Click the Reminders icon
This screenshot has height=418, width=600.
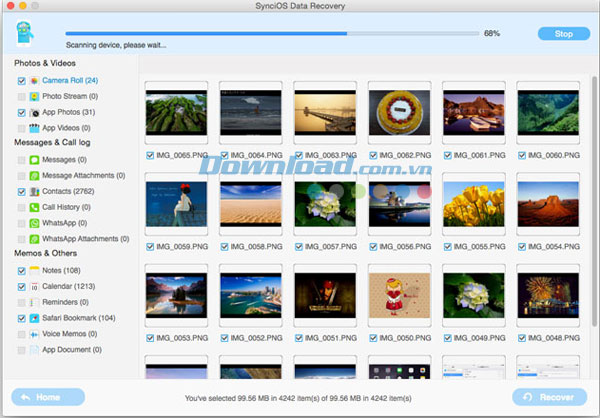pyautogui.click(x=34, y=302)
